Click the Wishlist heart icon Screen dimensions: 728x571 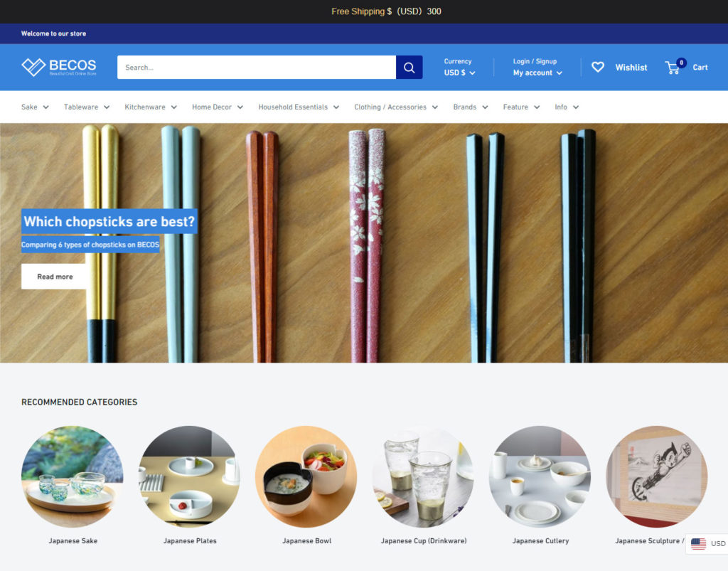pos(598,67)
